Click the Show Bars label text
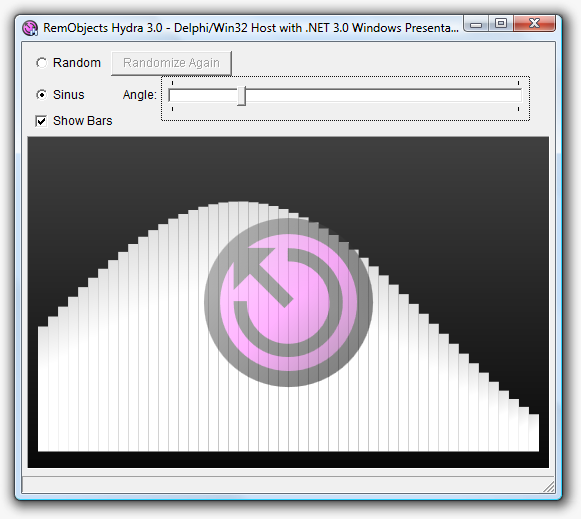Viewport: 581px width, 519px height. (x=82, y=121)
